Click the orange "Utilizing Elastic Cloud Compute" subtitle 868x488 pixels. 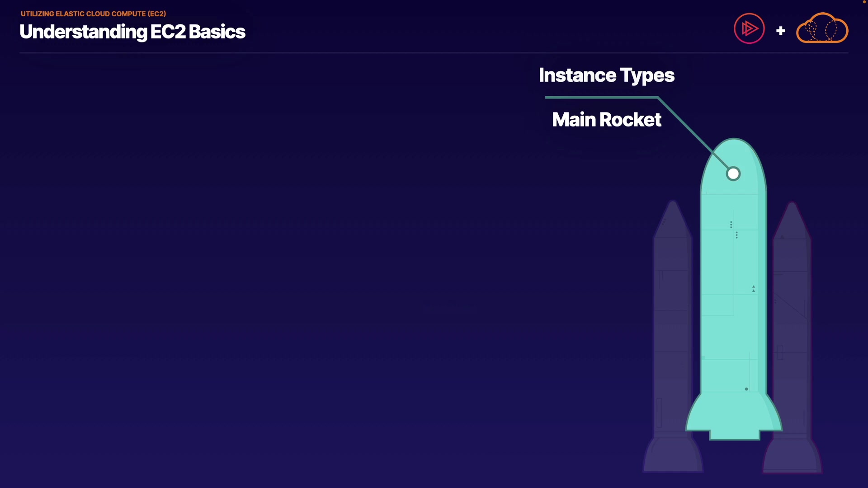[93, 14]
